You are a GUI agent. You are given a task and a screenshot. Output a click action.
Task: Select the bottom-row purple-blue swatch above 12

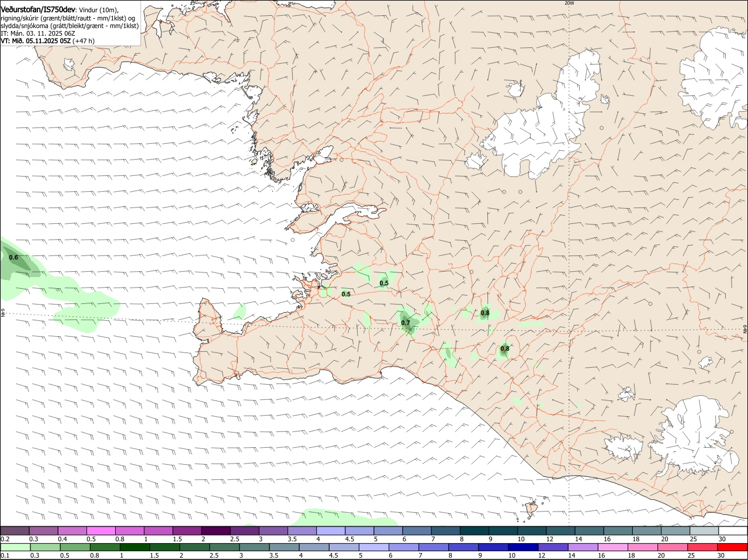click(553, 547)
